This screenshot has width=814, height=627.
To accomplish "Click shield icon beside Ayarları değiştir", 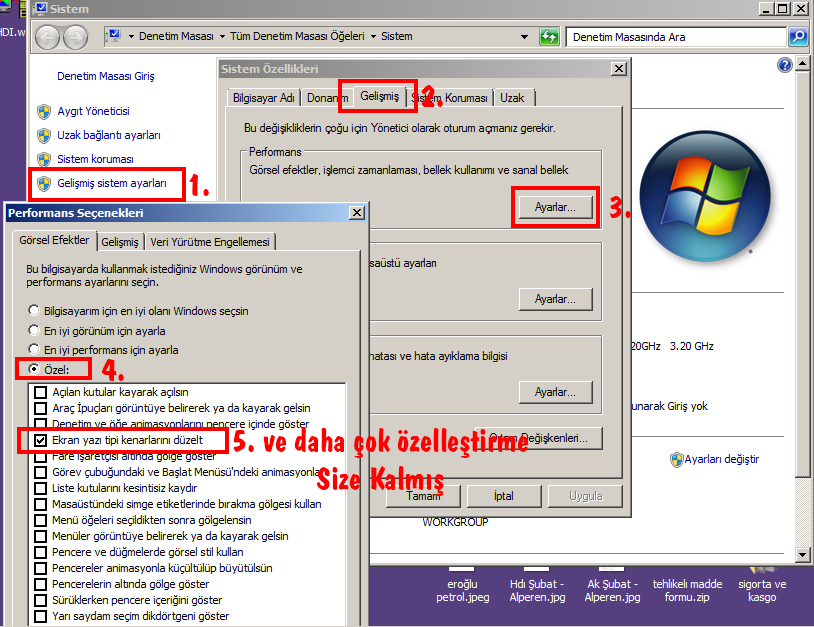I will pyautogui.click(x=676, y=459).
